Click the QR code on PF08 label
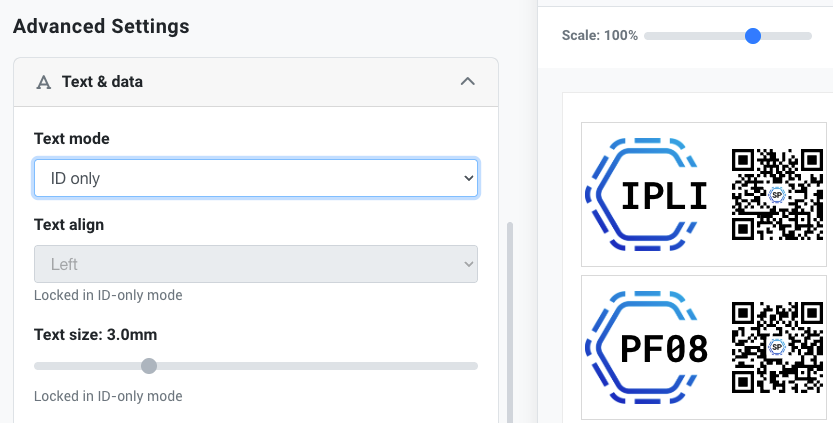833x423 pixels. (777, 348)
